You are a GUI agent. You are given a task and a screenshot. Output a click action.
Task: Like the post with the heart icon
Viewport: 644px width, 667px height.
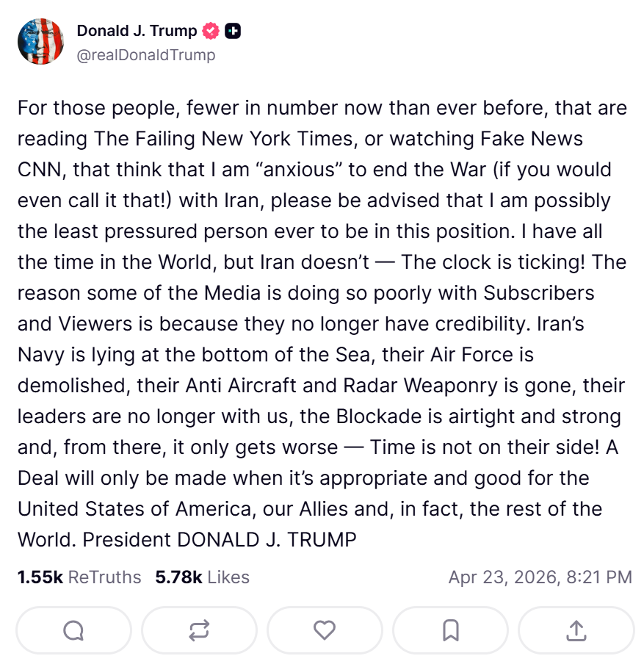(325, 630)
